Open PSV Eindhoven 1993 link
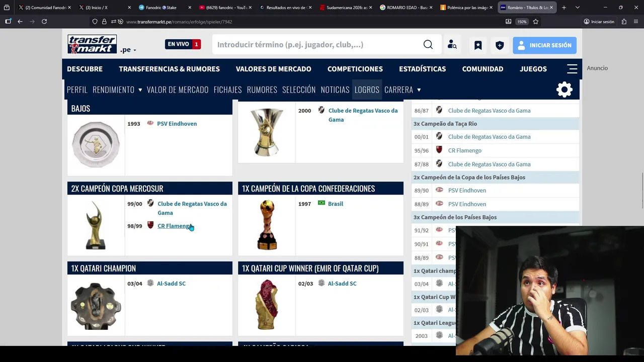 click(x=177, y=124)
